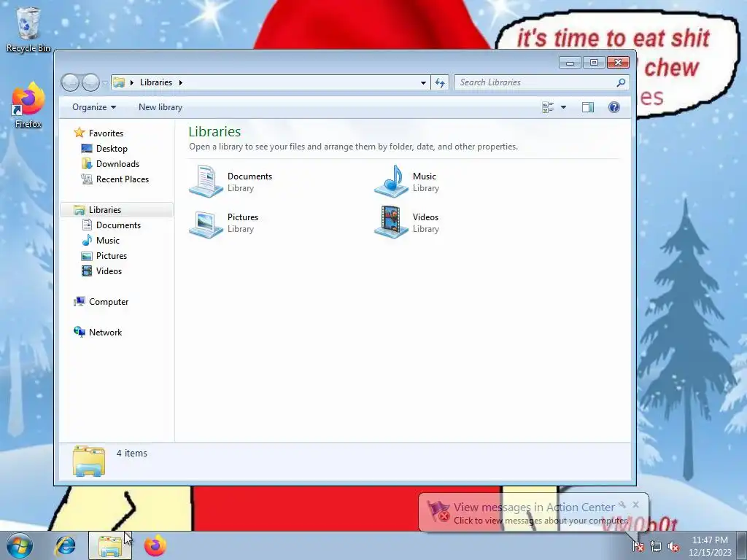Expand the root arrow before Libraries breadcrumb

pos(132,82)
